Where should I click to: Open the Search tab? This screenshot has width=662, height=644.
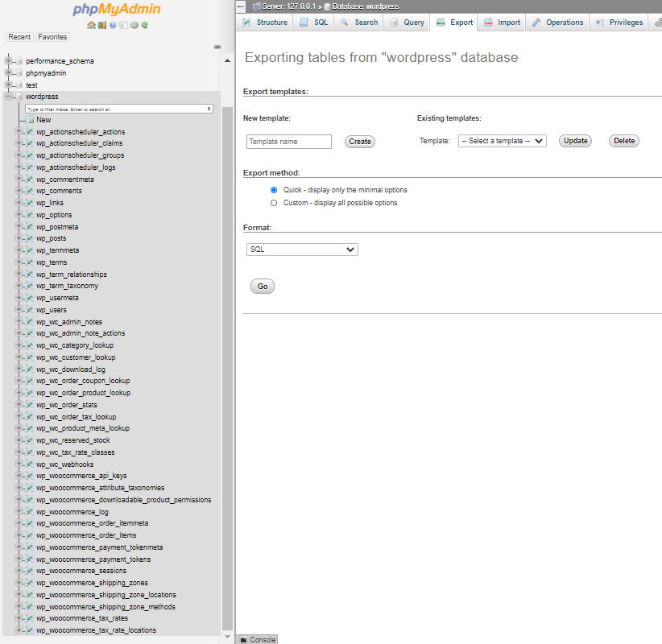(x=358, y=23)
